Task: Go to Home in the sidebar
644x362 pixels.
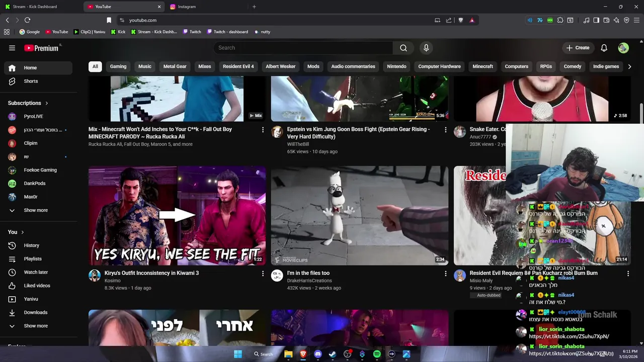Action: 38,68
